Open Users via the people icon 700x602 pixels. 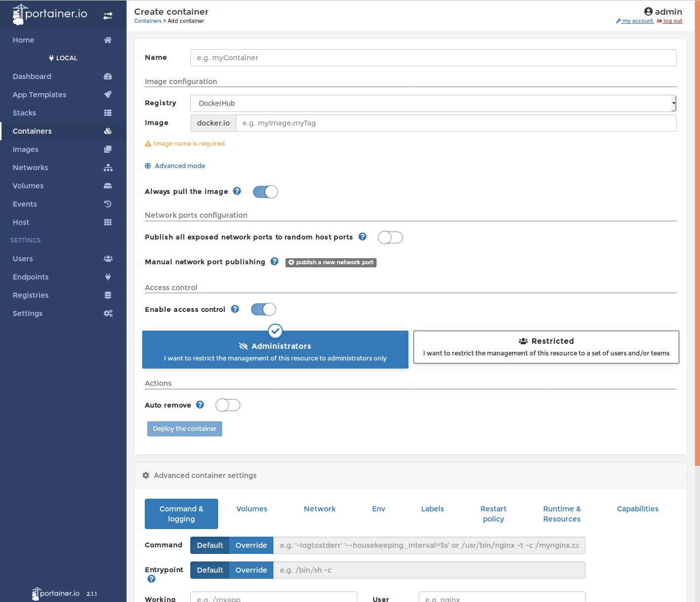(108, 258)
